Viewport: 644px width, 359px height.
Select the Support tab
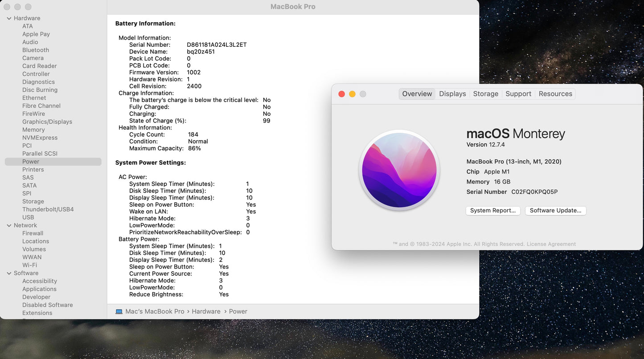point(518,94)
